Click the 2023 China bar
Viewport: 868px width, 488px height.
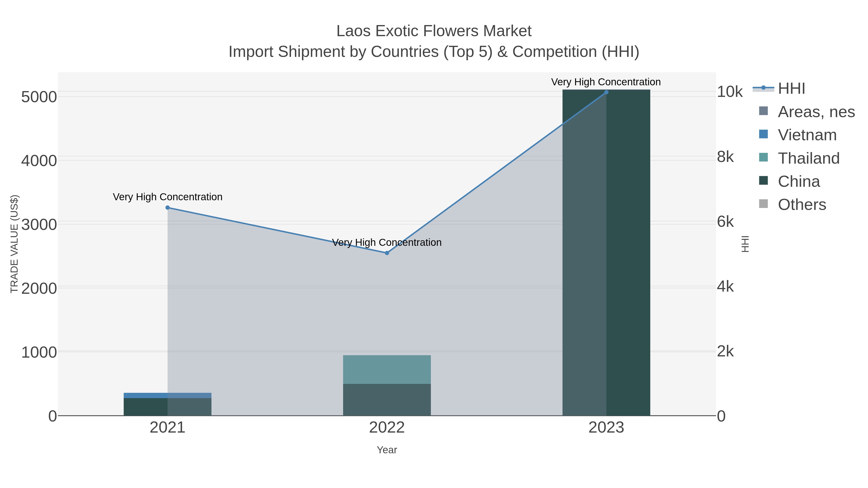tap(606, 253)
